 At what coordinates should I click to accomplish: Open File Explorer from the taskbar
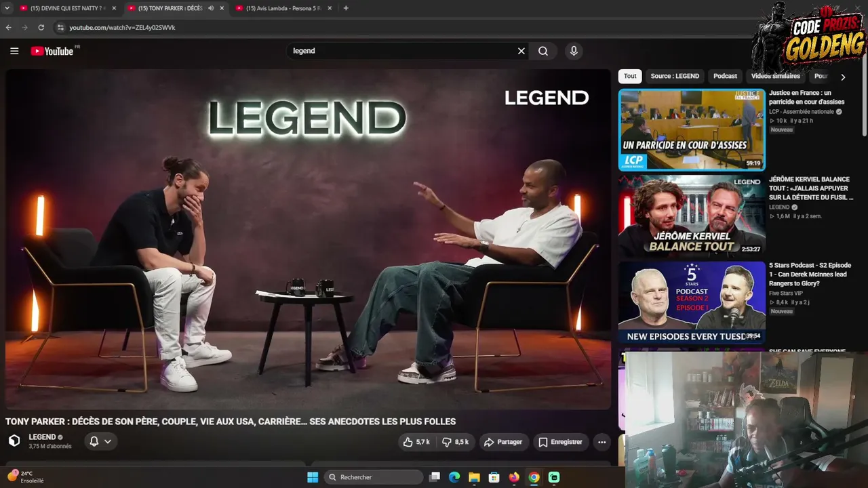click(474, 477)
